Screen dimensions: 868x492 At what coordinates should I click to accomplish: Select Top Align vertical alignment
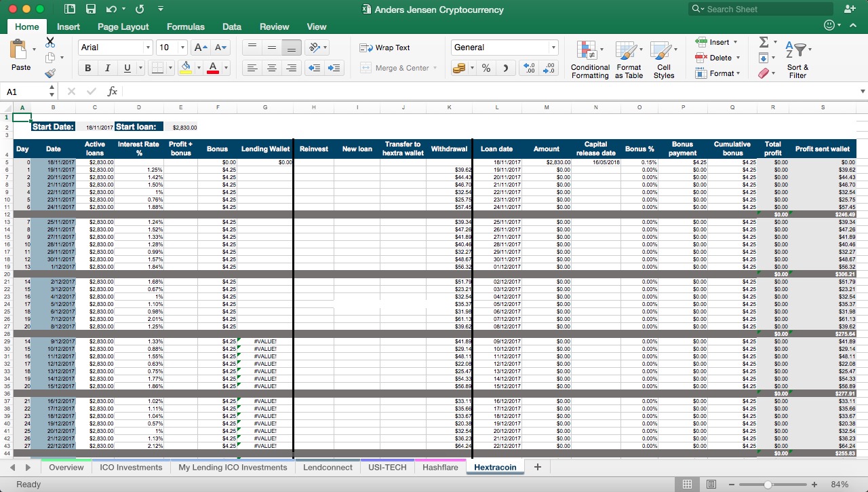pos(252,48)
